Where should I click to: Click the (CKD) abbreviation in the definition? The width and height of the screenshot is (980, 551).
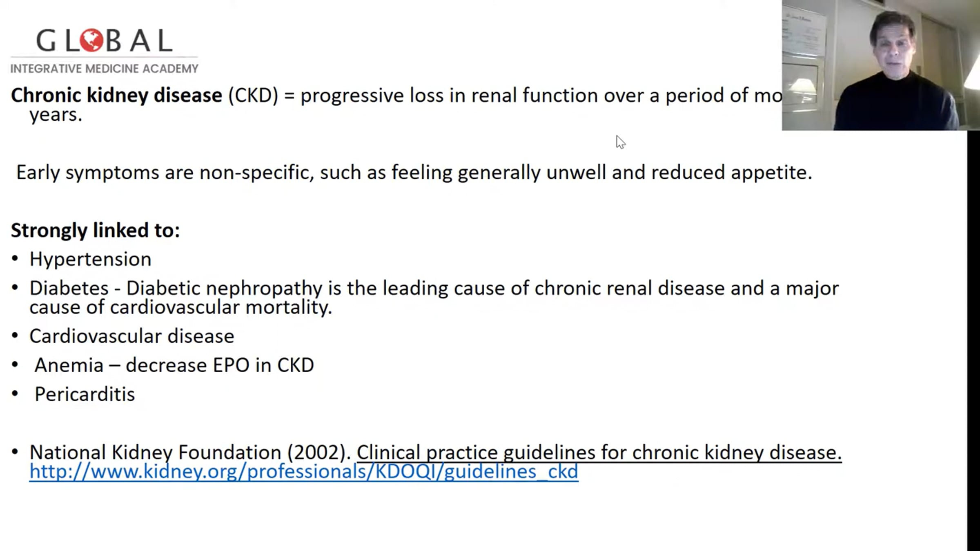pyautogui.click(x=253, y=96)
